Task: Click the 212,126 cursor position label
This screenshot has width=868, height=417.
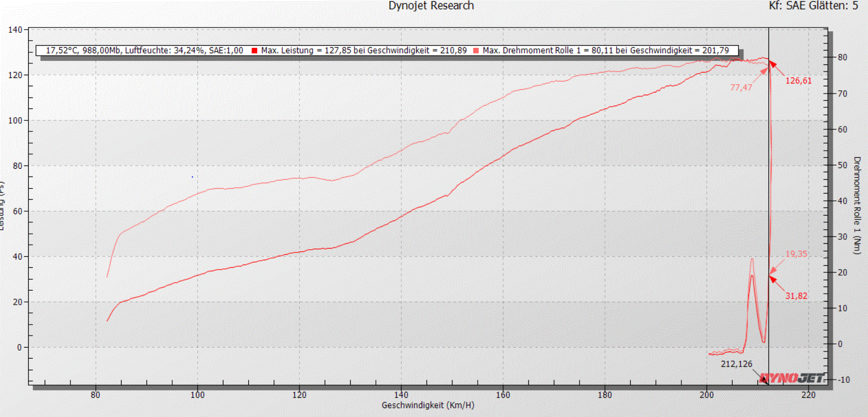Action: click(x=736, y=364)
